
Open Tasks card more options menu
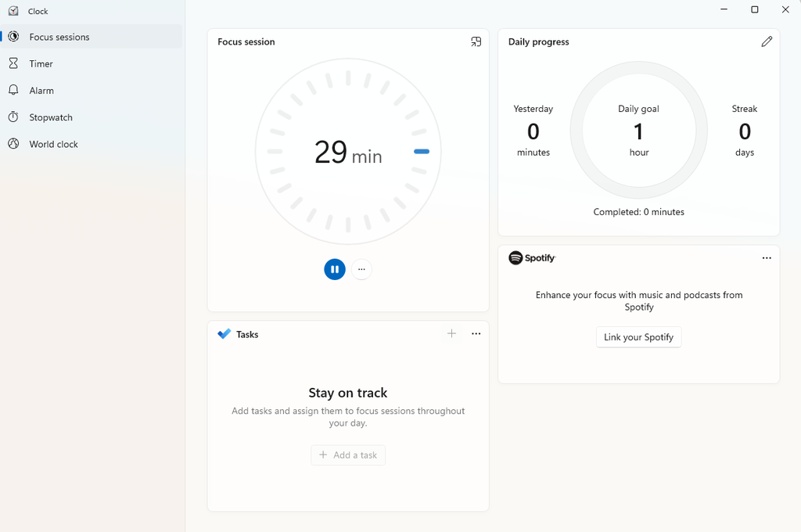[476, 334]
